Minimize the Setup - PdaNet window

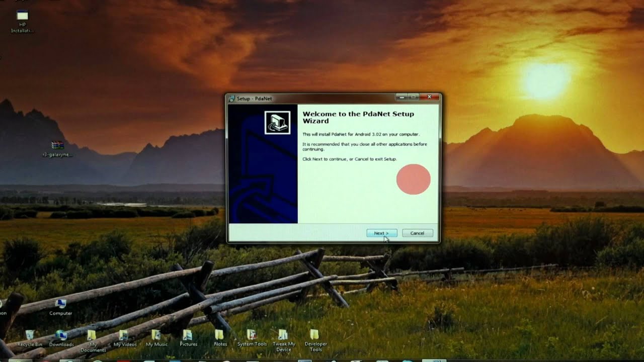tap(401, 97)
